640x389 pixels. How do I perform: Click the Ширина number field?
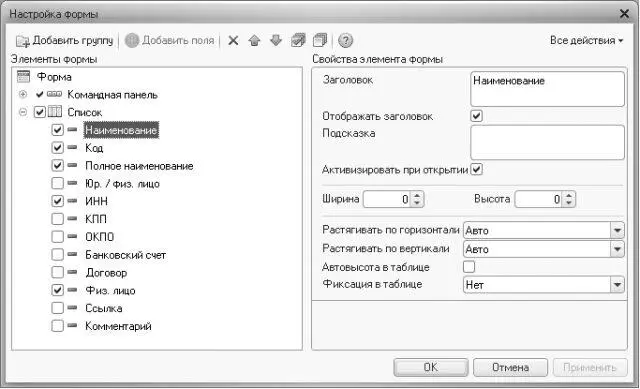(x=387, y=199)
